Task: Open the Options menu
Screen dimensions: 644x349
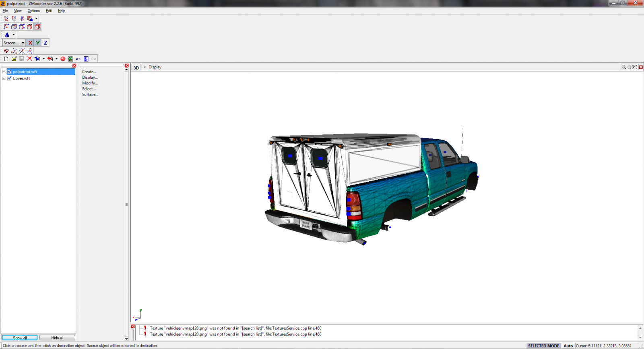Action: (x=33, y=11)
